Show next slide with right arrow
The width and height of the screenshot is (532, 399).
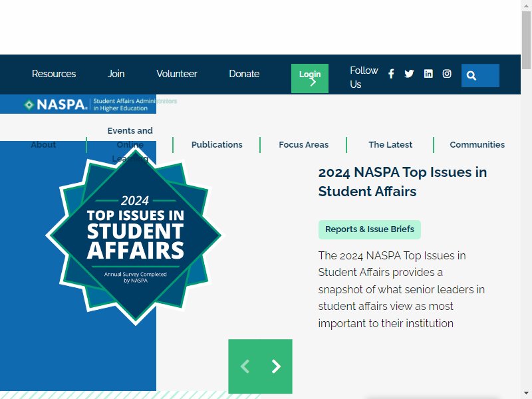276,366
